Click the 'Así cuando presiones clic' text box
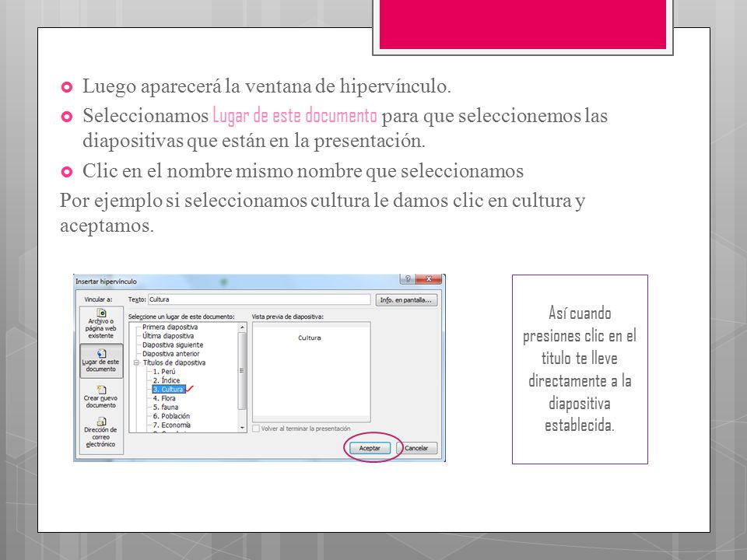747x560 pixels. point(580,369)
